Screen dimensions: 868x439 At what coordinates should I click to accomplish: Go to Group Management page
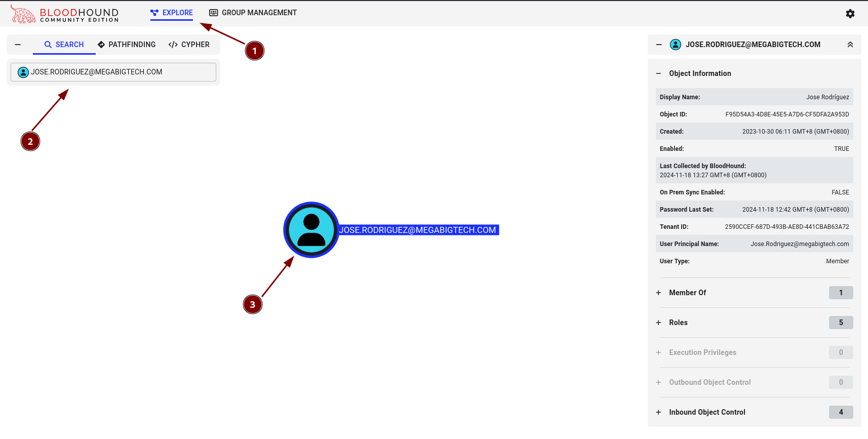pos(253,13)
